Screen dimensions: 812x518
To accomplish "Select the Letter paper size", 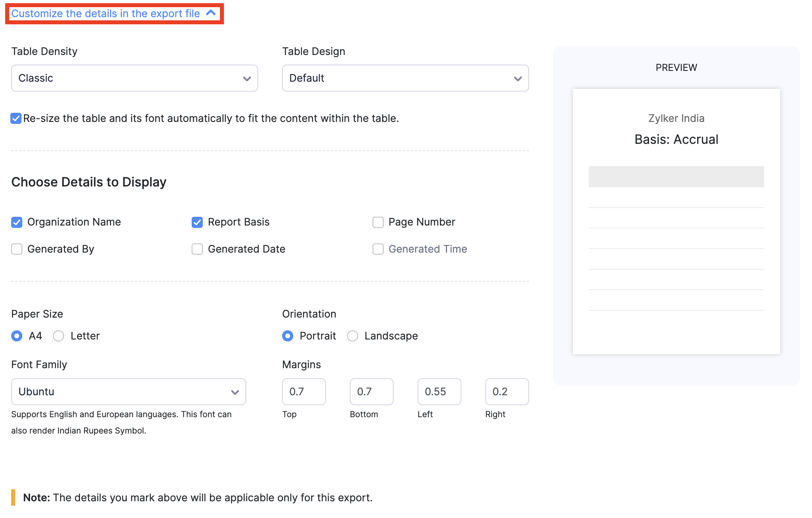I will (59, 336).
